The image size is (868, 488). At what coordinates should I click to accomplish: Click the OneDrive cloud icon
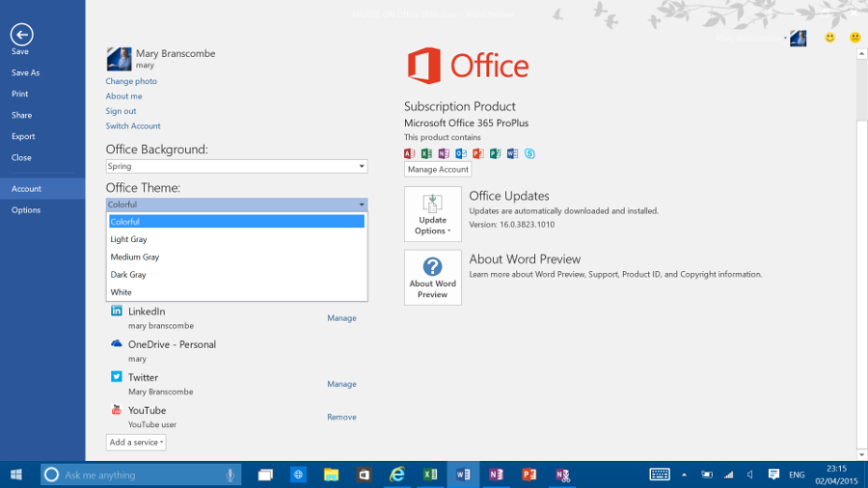pyautogui.click(x=117, y=343)
